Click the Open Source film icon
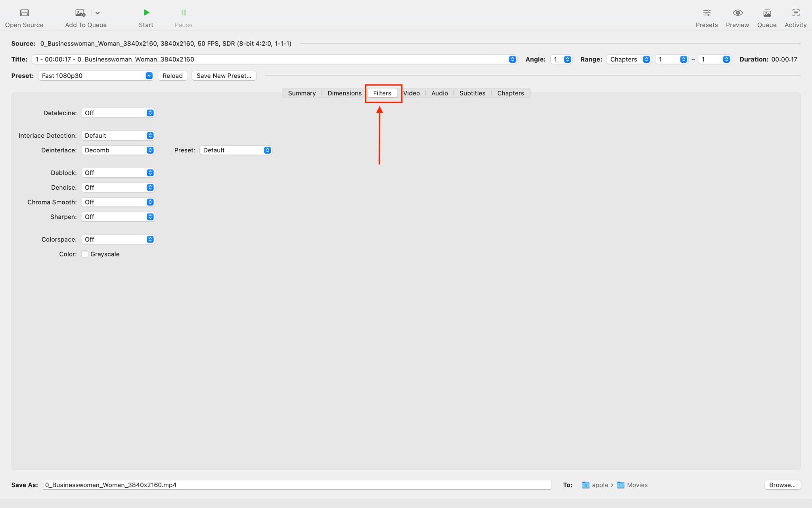The image size is (812, 508). tap(24, 13)
